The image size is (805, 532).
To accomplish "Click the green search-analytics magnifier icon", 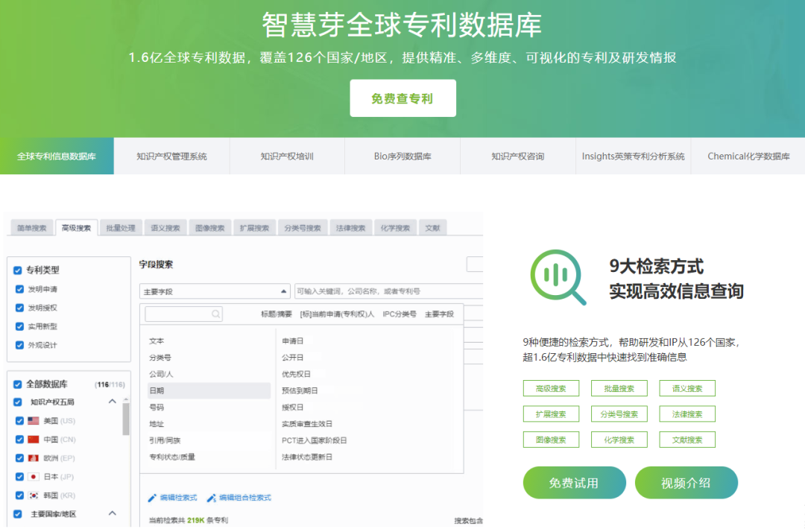I will point(558,277).
